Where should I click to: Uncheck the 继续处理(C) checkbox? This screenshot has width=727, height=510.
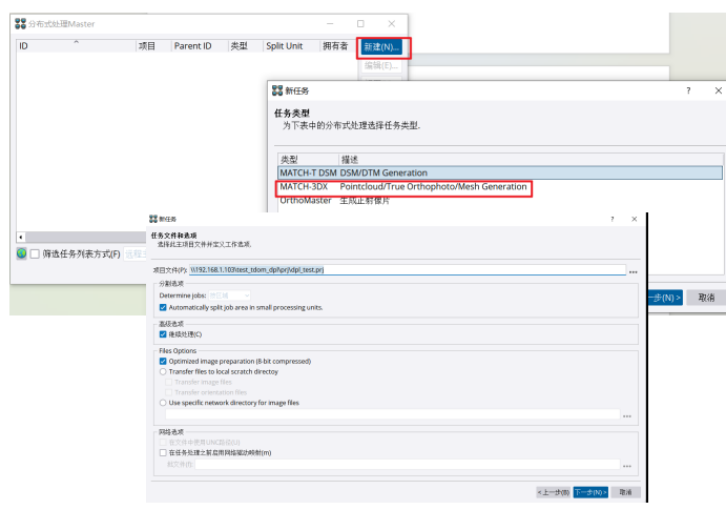[163, 334]
